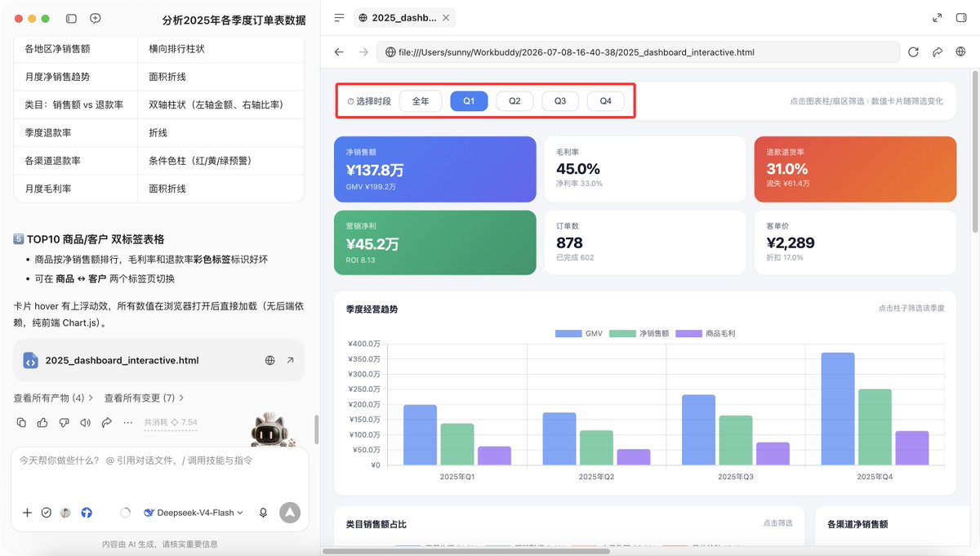
Task: Give the reply a thumbs down
Action: [64, 422]
